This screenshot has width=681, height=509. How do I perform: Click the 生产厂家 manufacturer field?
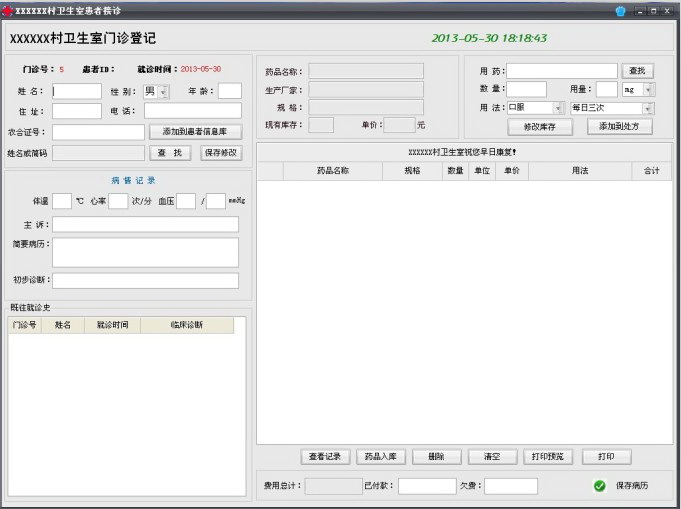click(366, 89)
